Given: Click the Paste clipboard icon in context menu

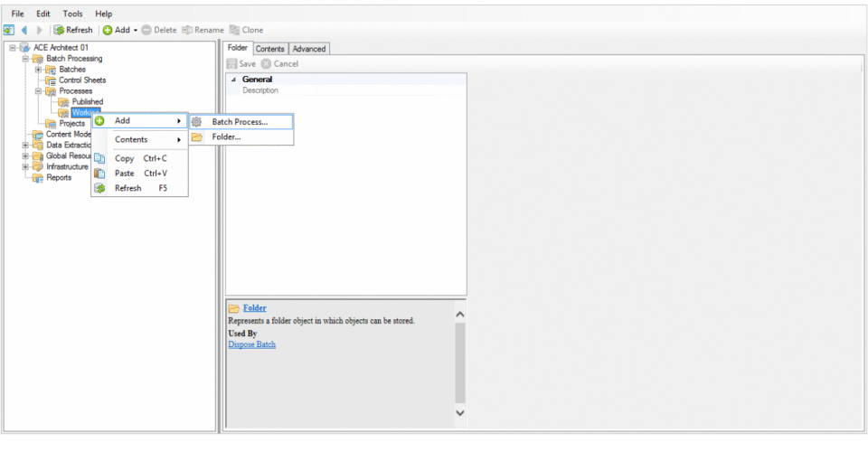Looking at the screenshot, I should [x=99, y=174].
